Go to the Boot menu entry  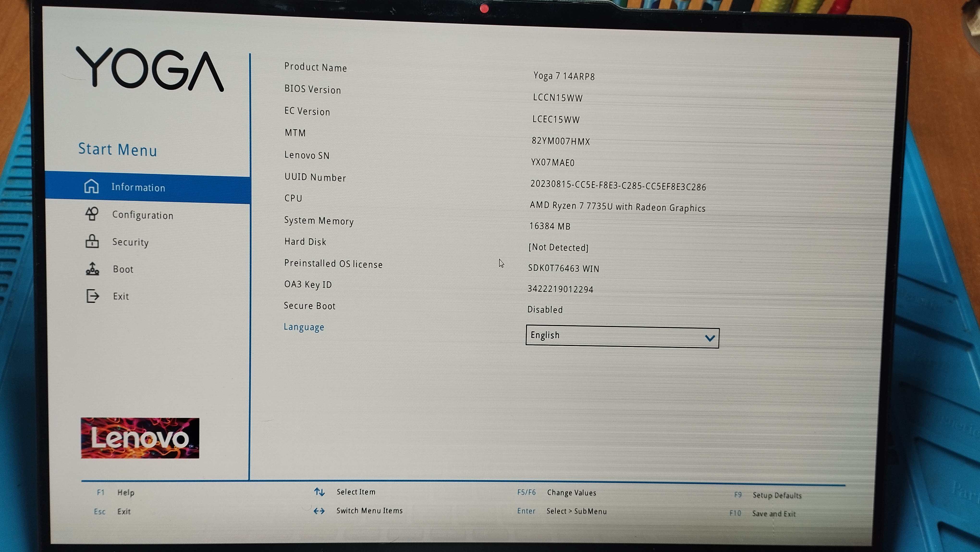point(123,269)
